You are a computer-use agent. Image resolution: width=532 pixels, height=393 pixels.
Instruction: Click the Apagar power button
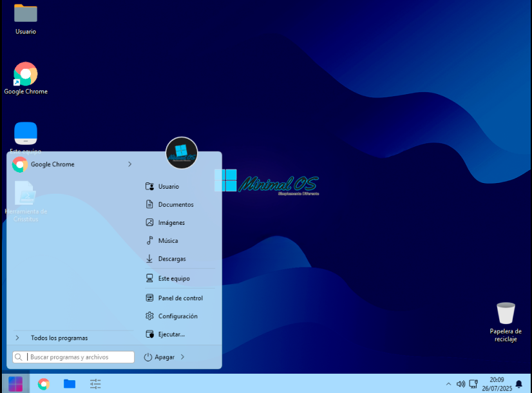click(160, 357)
